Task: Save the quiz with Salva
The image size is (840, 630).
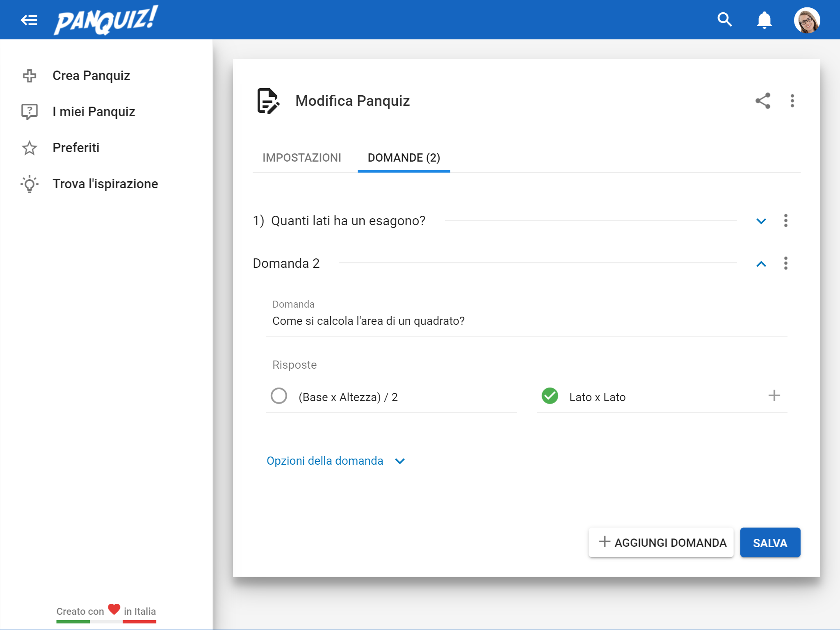Action: pyautogui.click(x=770, y=543)
